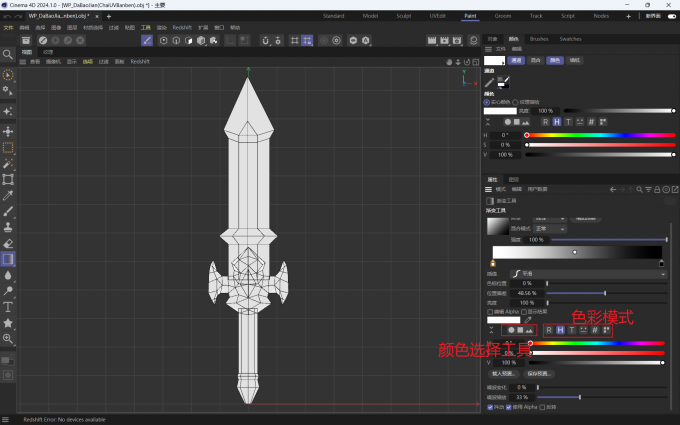Click the Polygons mode cube icon
The width and height of the screenshot is (680, 425).
coord(189,40)
